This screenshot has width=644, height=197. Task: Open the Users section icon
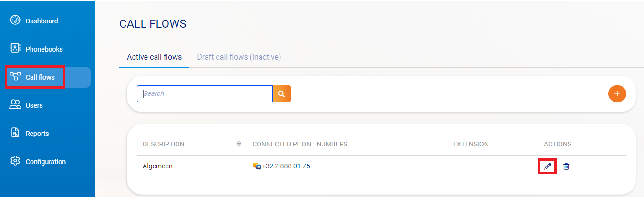(15, 105)
